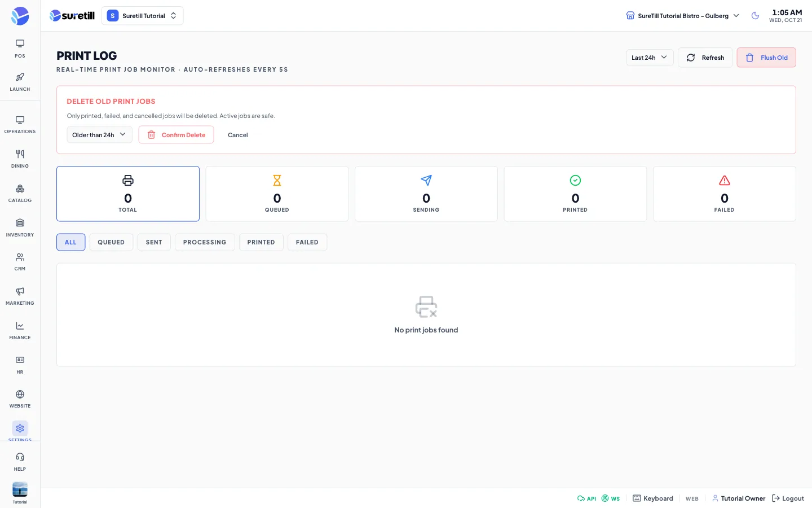Switch to the SENT filter tab
The image size is (812, 508).
click(154, 242)
